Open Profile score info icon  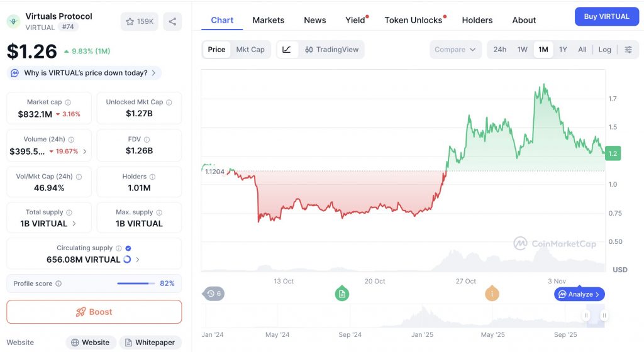point(58,283)
